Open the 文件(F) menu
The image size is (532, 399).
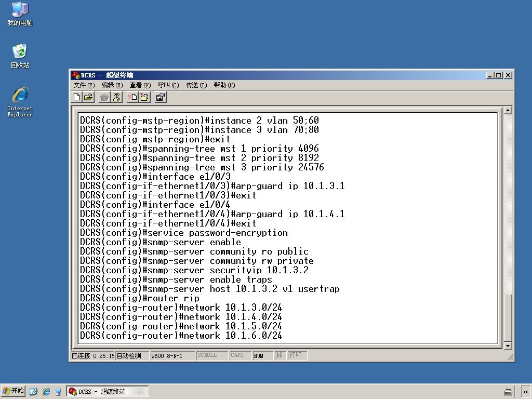[84, 85]
